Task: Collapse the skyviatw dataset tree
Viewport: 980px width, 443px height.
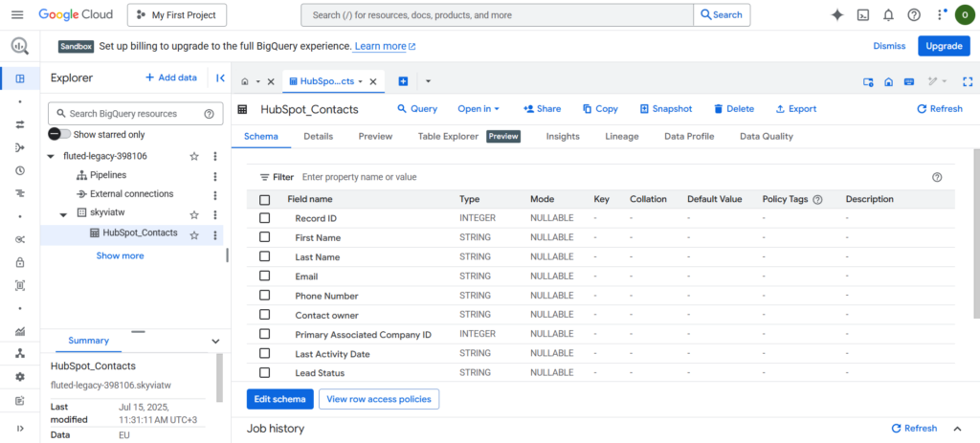Action: point(64,215)
